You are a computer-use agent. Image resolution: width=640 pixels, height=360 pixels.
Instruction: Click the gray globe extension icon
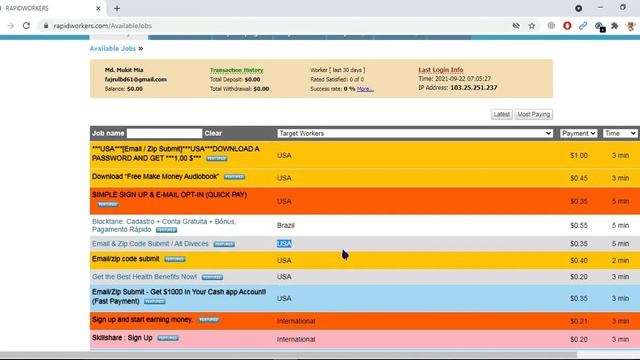click(x=551, y=26)
